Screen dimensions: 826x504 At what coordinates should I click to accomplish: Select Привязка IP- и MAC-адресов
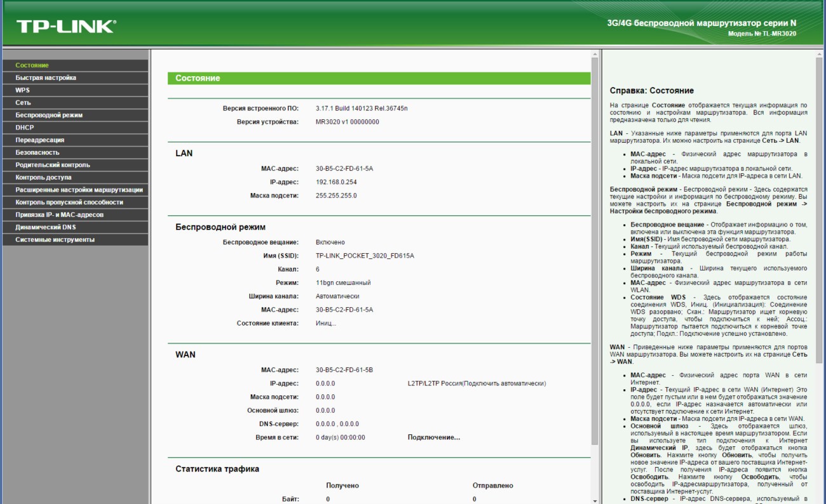tap(59, 215)
